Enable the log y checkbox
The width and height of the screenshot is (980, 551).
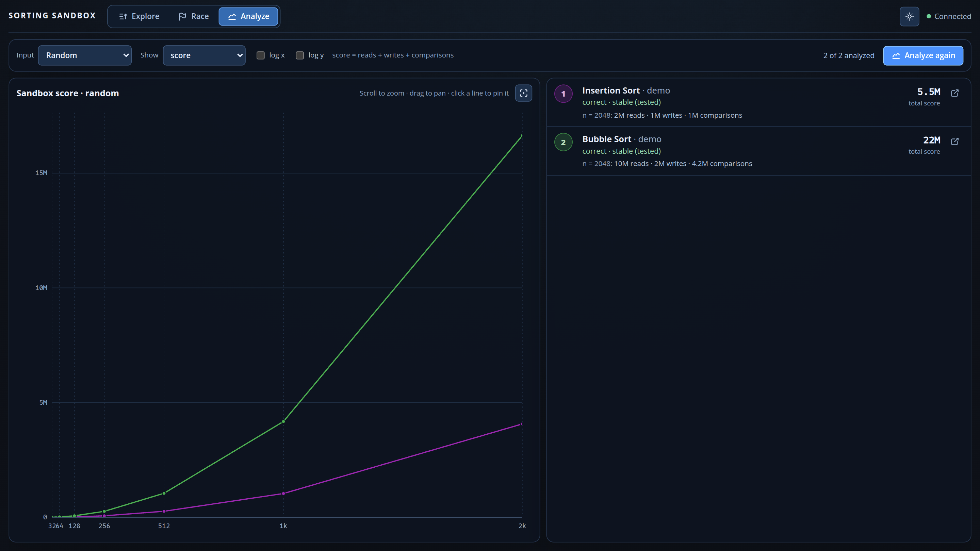pyautogui.click(x=300, y=55)
